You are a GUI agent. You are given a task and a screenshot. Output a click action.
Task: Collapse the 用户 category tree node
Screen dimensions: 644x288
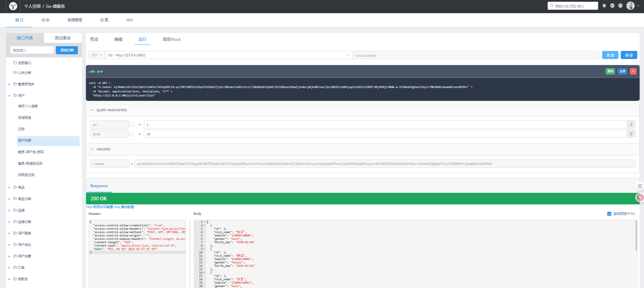point(9,96)
